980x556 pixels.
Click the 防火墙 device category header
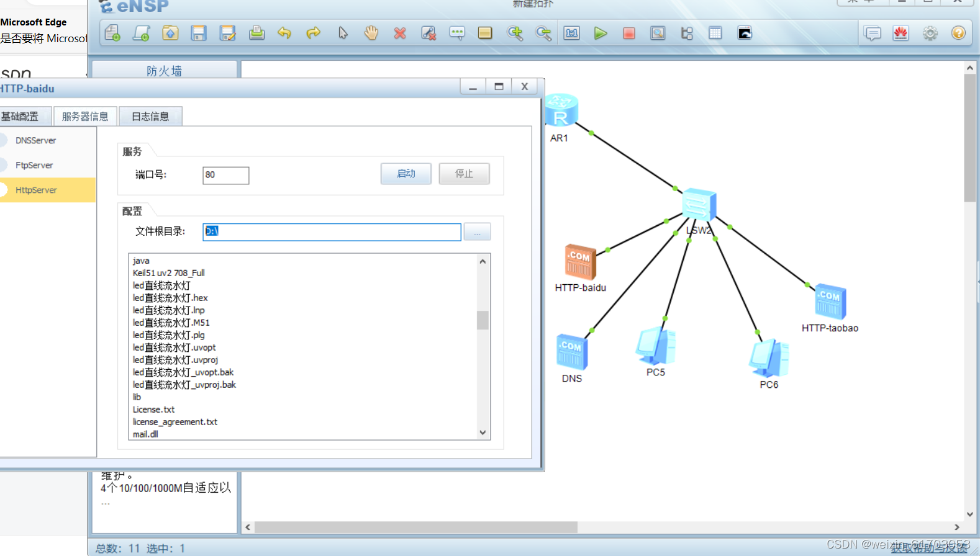click(165, 71)
